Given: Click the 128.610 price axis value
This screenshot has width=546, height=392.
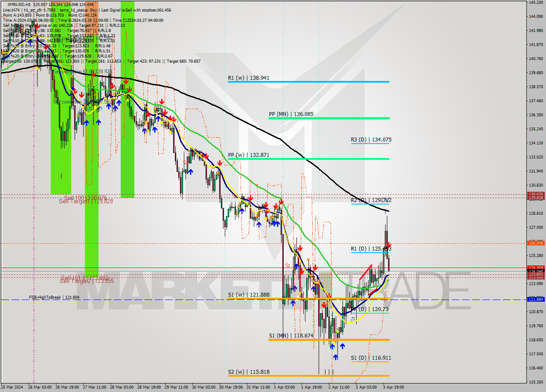Looking at the screenshot, I should coord(537,213).
